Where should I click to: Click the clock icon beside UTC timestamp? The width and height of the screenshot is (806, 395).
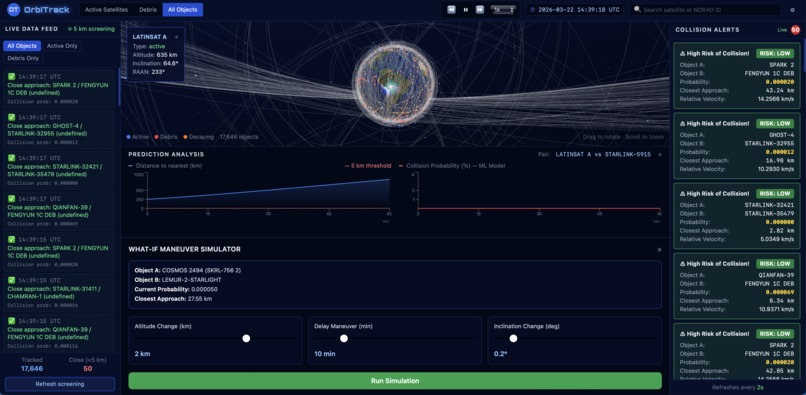tap(533, 9)
